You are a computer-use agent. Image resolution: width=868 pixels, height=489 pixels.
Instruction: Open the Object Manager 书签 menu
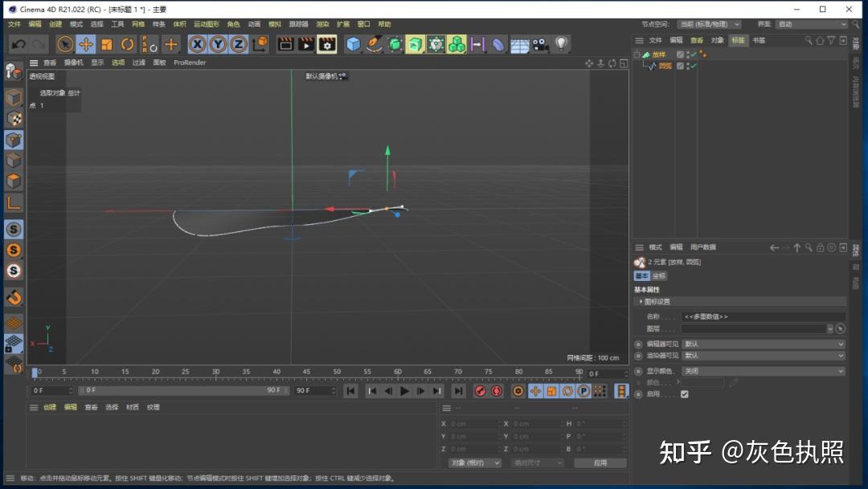(x=759, y=40)
